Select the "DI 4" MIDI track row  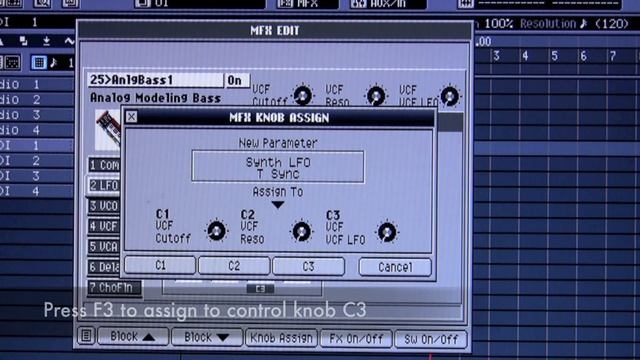(37, 191)
